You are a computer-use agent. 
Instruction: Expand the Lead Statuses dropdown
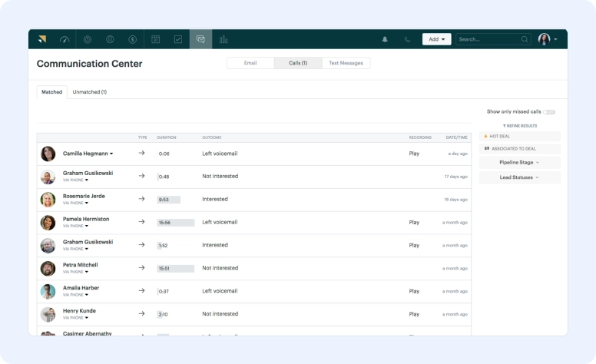(x=519, y=177)
